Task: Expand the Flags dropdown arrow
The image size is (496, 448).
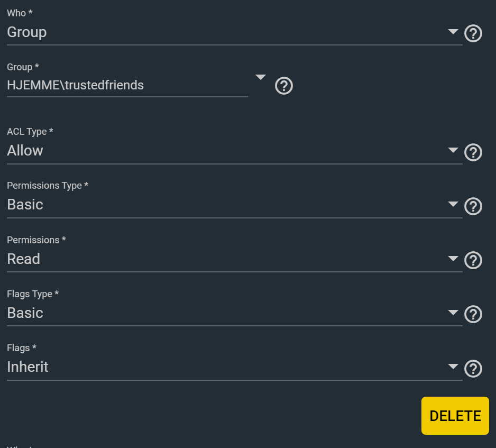Action: coord(453,367)
